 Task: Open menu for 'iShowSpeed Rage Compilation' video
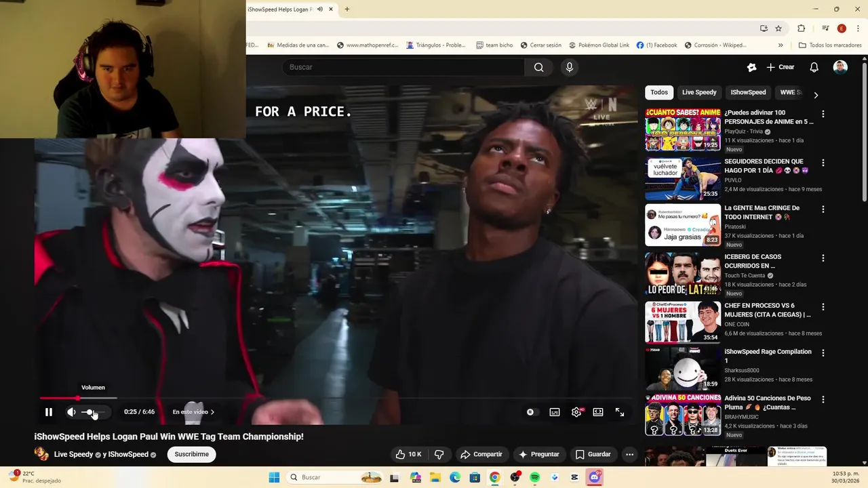(x=823, y=353)
